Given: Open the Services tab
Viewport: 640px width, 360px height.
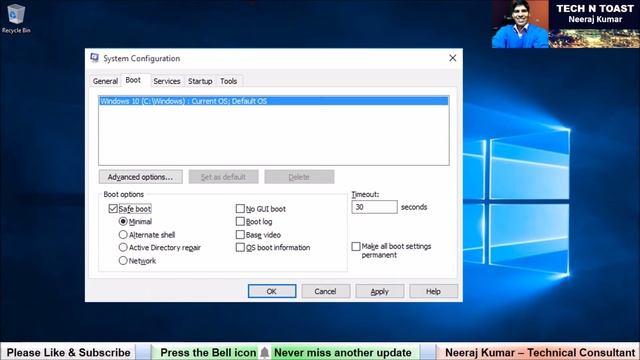Looking at the screenshot, I should pos(167,81).
